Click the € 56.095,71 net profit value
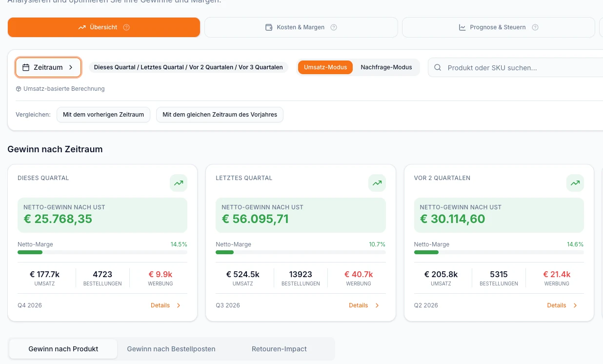The height and width of the screenshot is (364, 603). pyautogui.click(x=255, y=219)
